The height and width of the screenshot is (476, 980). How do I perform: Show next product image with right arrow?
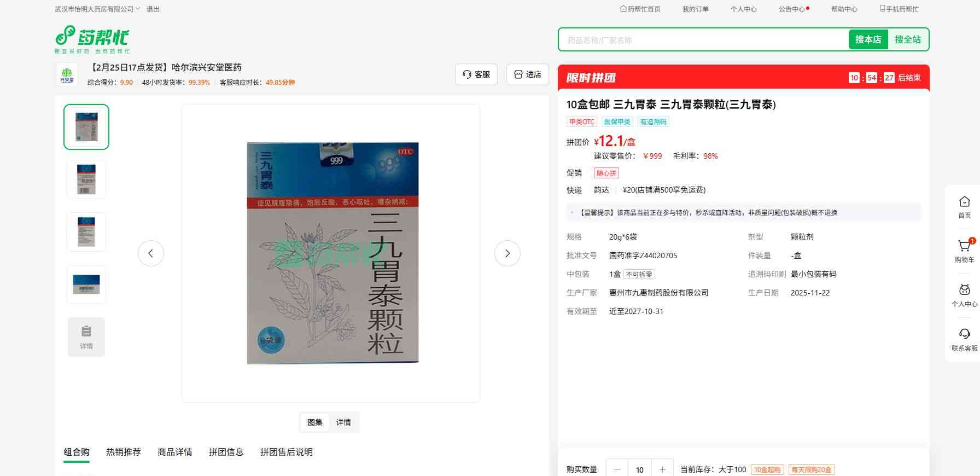pos(507,253)
